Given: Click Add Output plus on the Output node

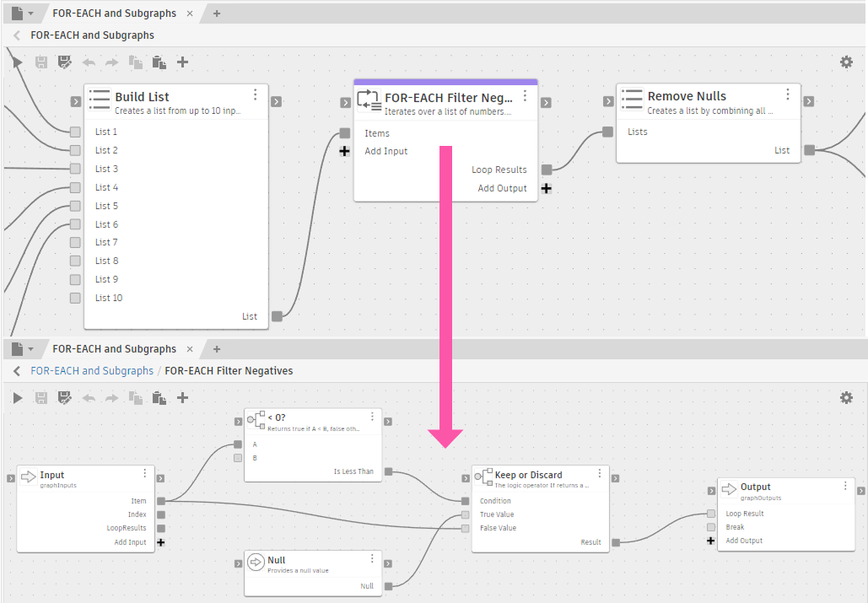Looking at the screenshot, I should coord(711,541).
